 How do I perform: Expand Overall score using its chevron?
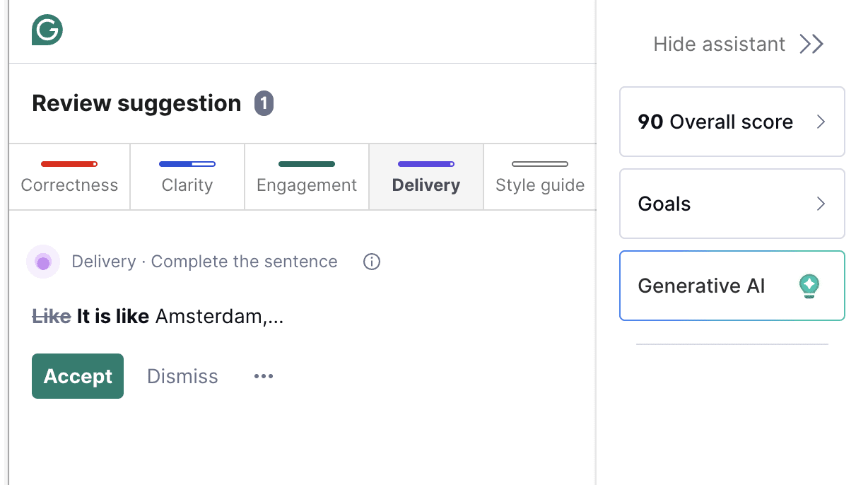821,122
